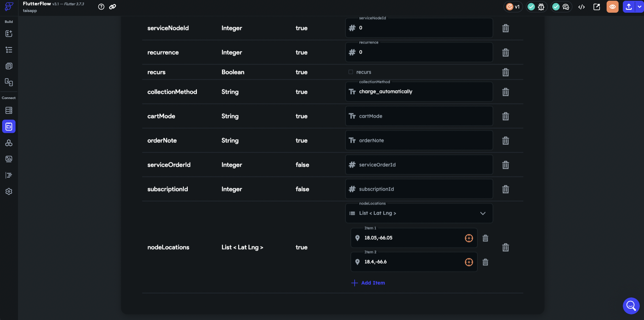Delete the serviceOrderId row
The width and height of the screenshot is (644, 320).
[x=506, y=165]
